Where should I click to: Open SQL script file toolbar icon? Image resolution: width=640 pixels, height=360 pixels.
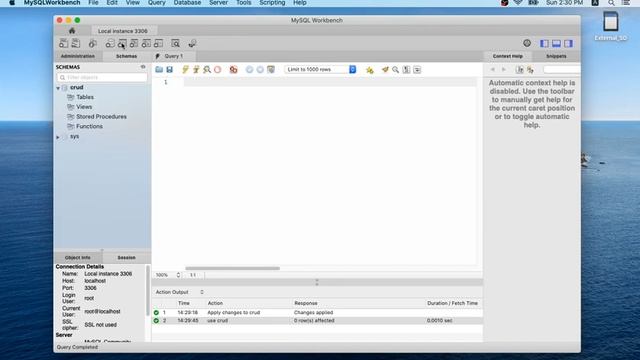pyautogui.click(x=76, y=43)
